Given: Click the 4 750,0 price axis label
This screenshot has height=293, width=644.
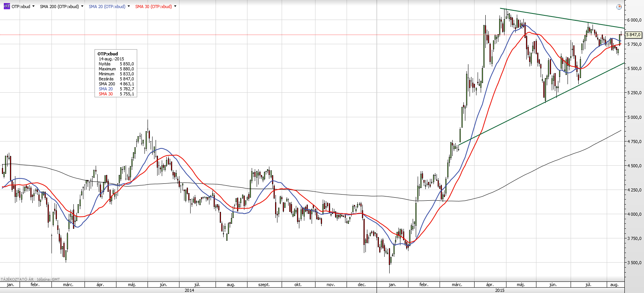Looking at the screenshot, I should pos(634,142).
